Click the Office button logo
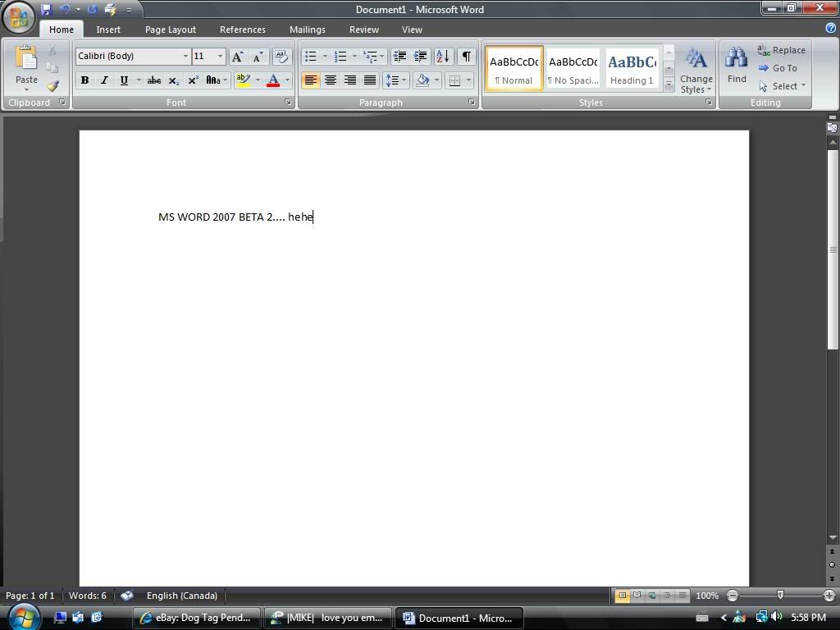This screenshot has height=630, width=840. coord(19,17)
